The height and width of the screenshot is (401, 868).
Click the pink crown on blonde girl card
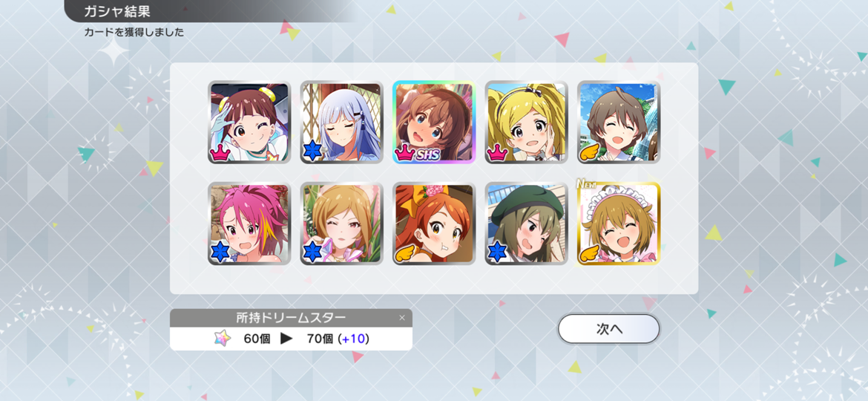499,153
